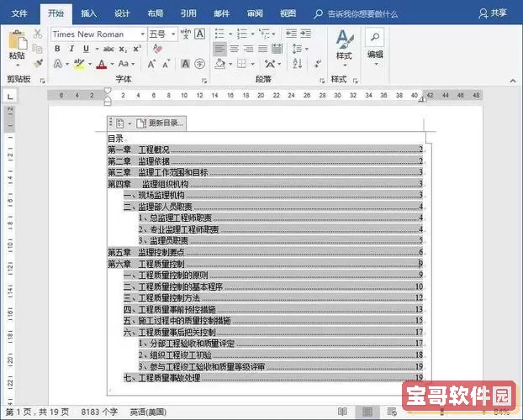Click the Clear Formatting eraser icon
523x420 pixels.
pyautogui.click(x=157, y=49)
